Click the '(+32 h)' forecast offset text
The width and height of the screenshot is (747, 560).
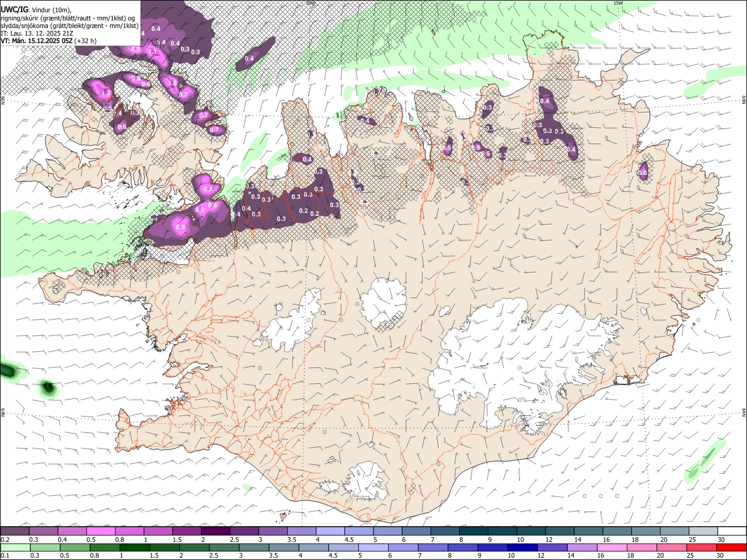(86, 41)
